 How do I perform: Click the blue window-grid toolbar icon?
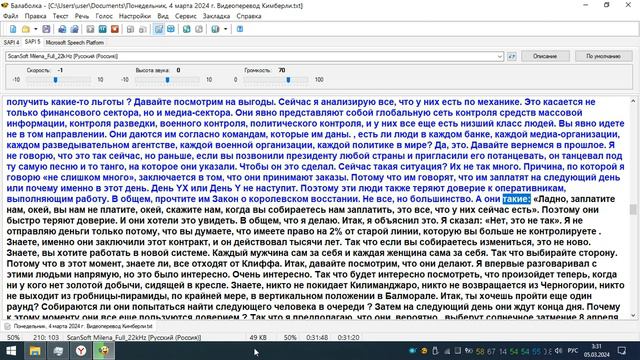tap(171, 29)
